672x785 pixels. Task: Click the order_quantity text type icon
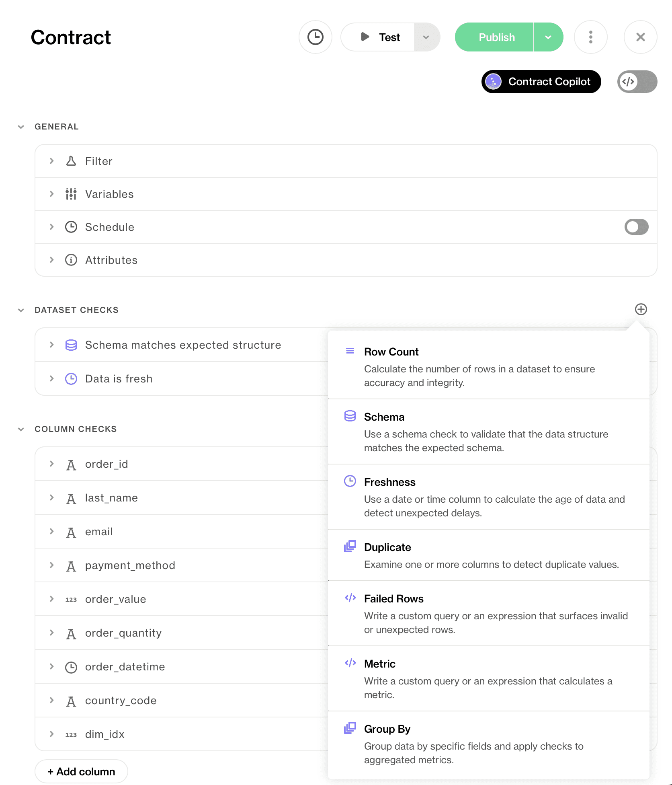tap(71, 634)
